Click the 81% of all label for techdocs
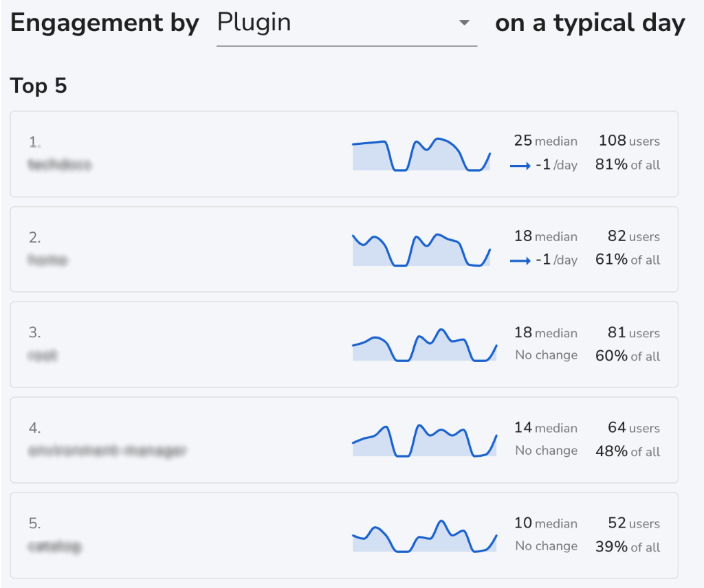Screen dimensions: 704x588 626,165
